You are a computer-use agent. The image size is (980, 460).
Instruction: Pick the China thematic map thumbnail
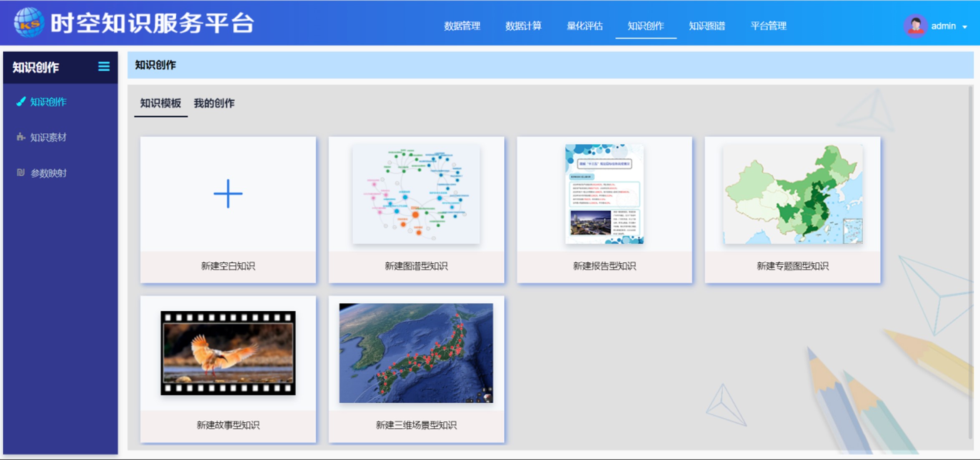(x=792, y=194)
